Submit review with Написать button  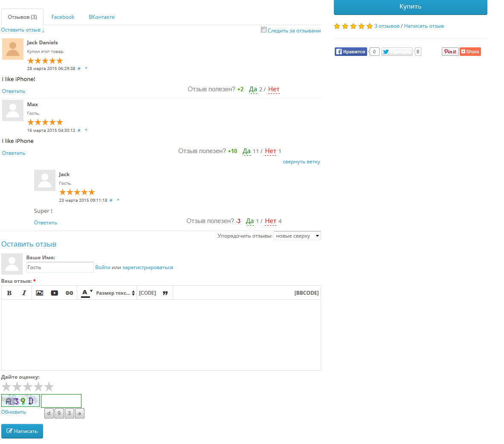coord(22,431)
